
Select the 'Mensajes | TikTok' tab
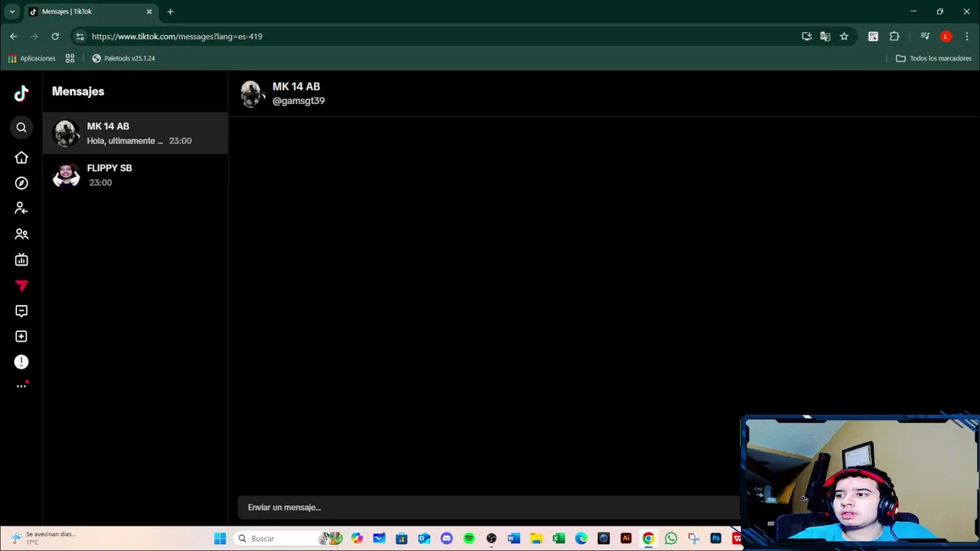[90, 11]
